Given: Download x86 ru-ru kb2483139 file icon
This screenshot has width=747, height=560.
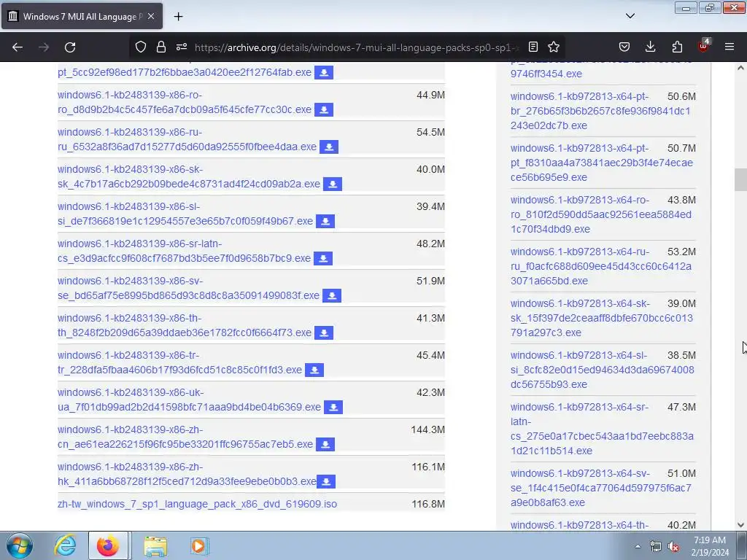Looking at the screenshot, I should tap(329, 147).
